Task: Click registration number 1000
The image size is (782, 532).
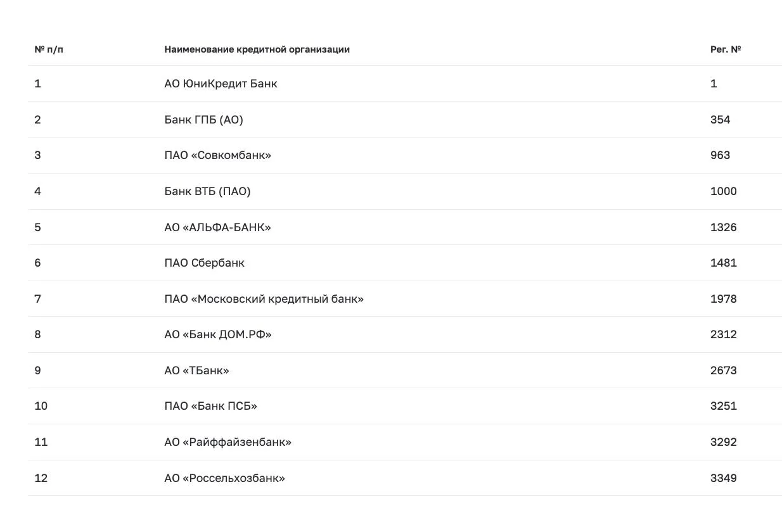Action: pos(723,191)
